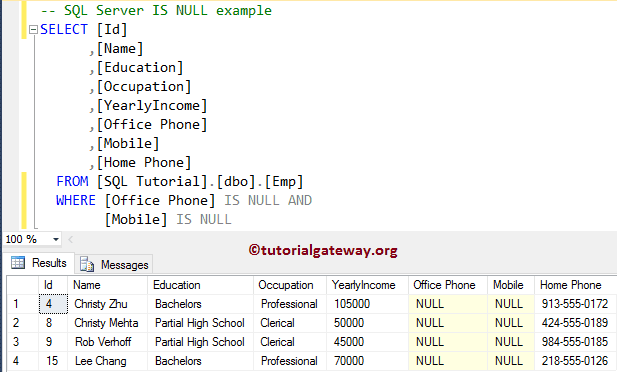Select the 50000 yearly income cell
The image size is (617, 372).
[x=367, y=323]
